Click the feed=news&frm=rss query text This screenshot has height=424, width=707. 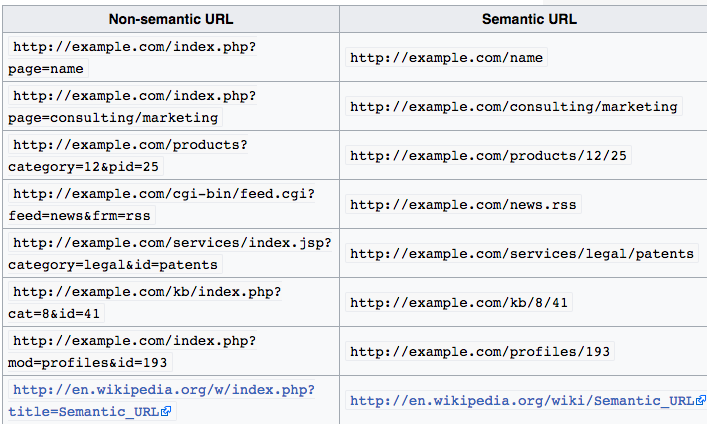point(79,216)
